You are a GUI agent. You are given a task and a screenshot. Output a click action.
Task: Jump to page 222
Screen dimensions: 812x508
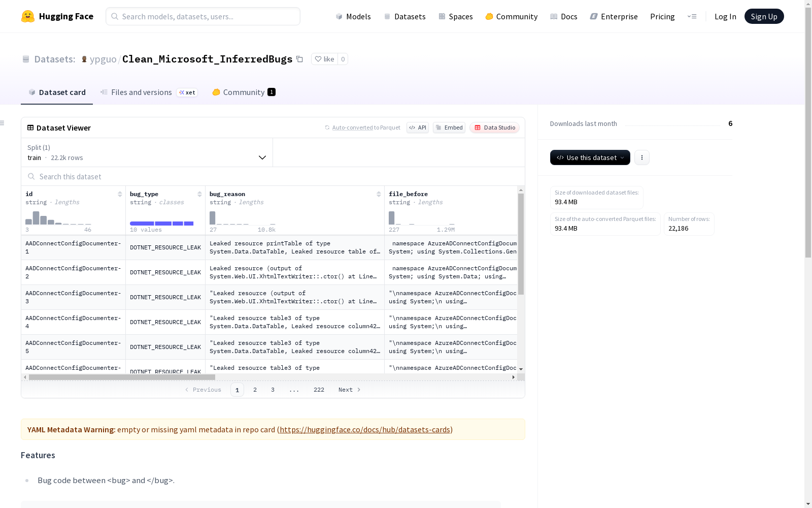[x=319, y=390]
